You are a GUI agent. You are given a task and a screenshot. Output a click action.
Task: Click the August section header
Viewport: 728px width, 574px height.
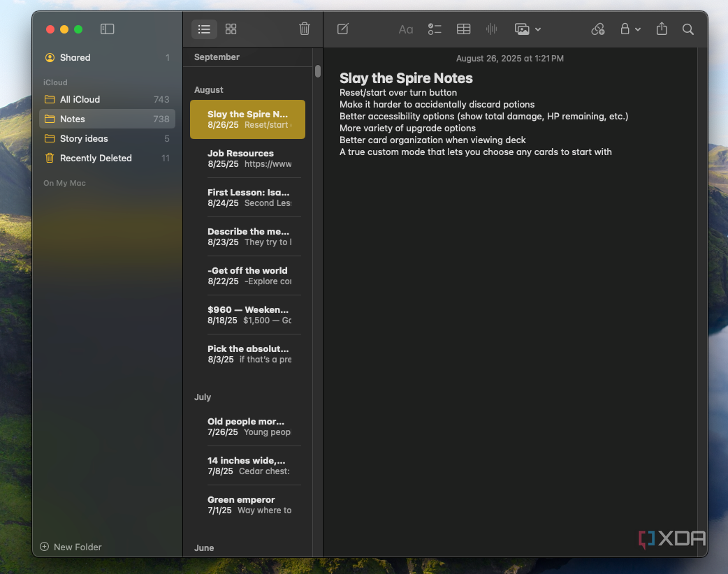[x=208, y=89]
